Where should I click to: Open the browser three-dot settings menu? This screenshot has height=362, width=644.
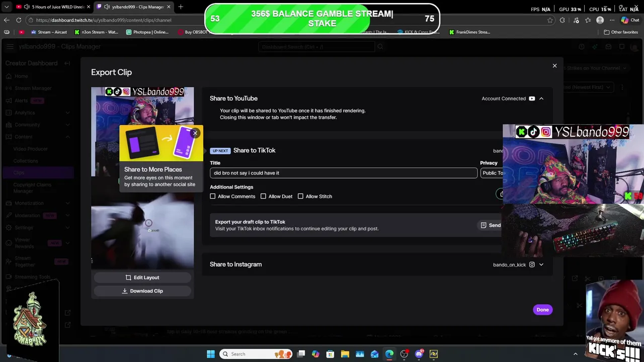click(612, 20)
